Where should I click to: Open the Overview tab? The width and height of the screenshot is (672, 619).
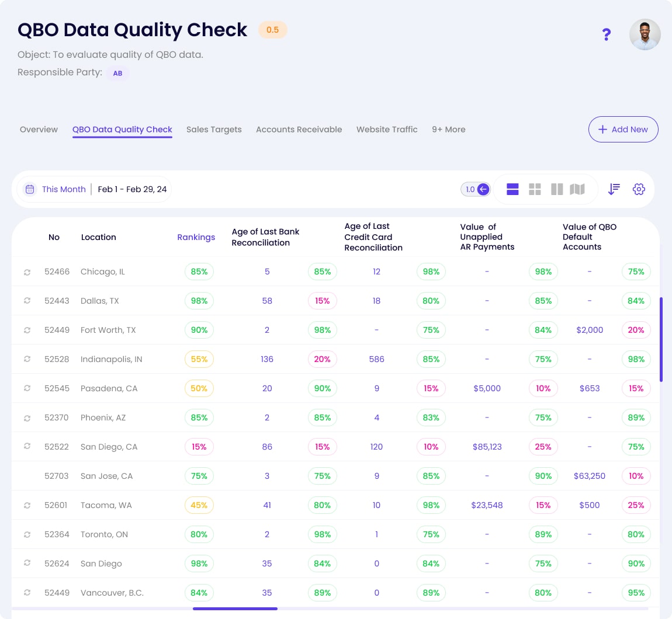click(39, 130)
